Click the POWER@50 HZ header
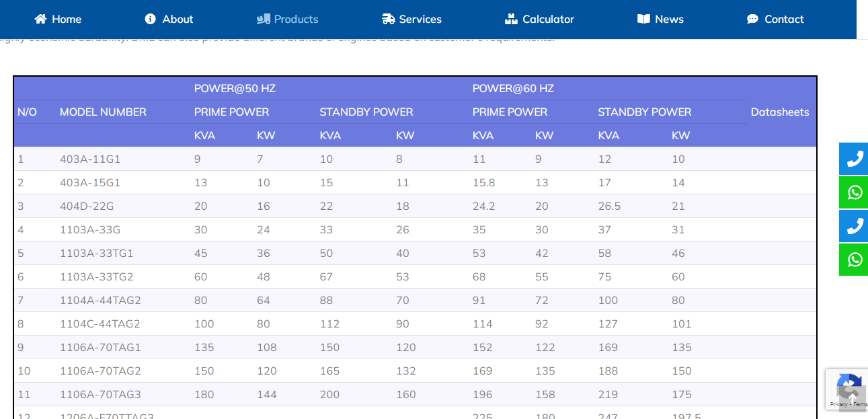 235,88
